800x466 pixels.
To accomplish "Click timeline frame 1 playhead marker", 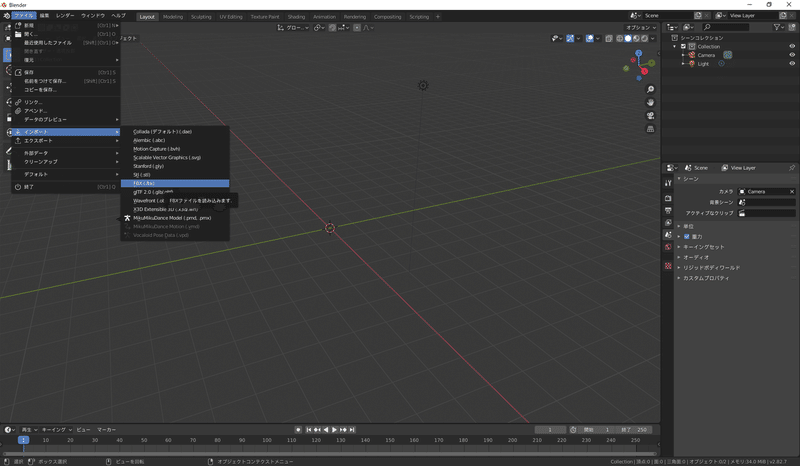I will click(x=23, y=440).
